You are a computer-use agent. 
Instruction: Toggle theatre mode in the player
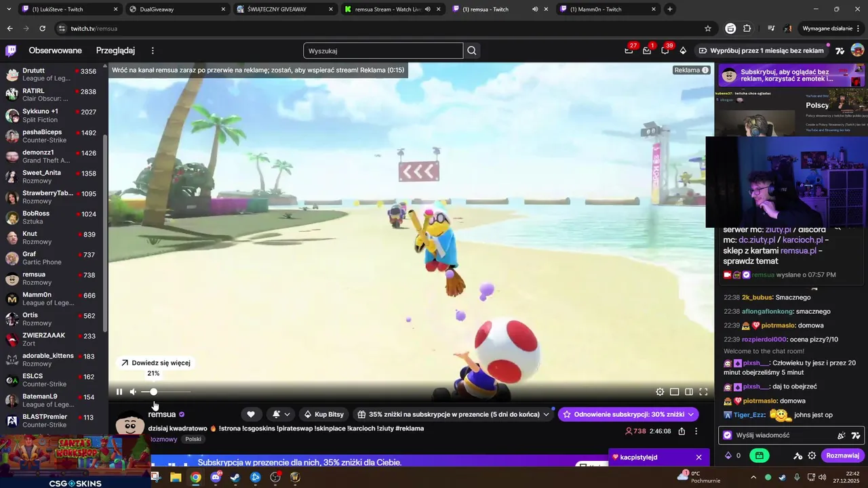pos(689,392)
